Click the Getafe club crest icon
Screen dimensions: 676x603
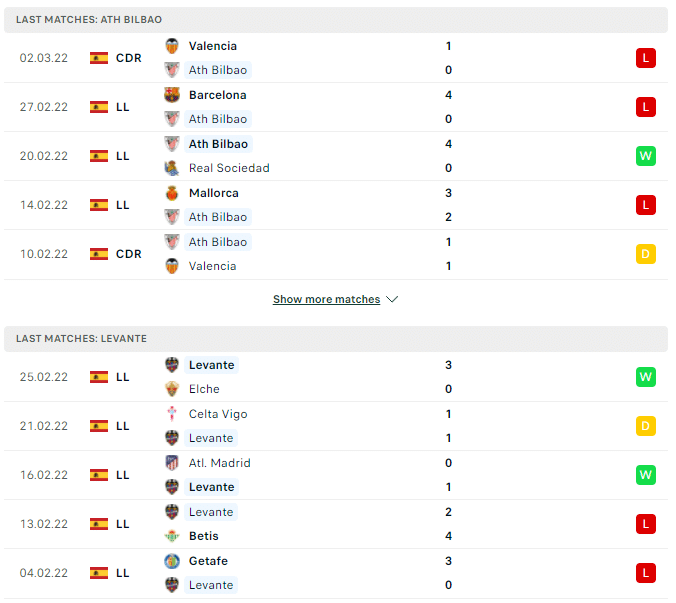172,561
